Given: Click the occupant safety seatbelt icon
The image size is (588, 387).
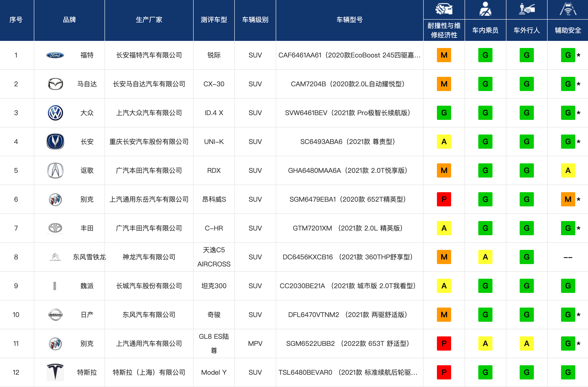Looking at the screenshot, I should point(485,9).
